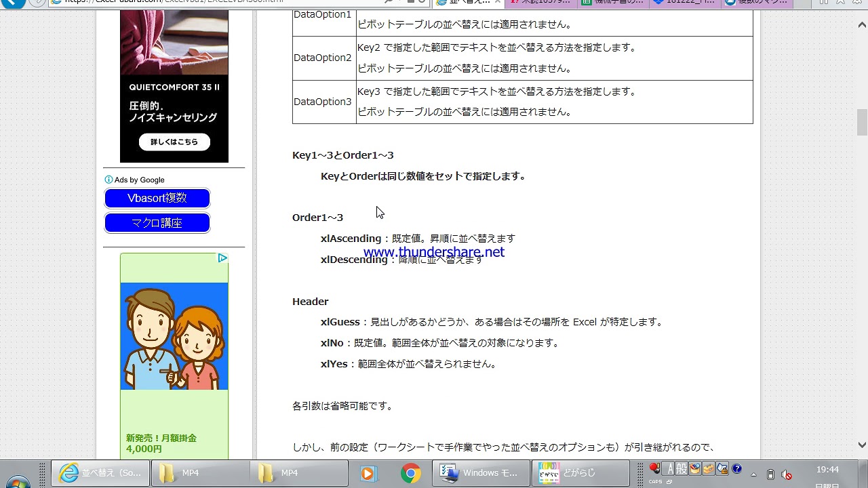Click the AdChoices icon on the insurance ad
This screenshot has height=488, width=868.
(x=222, y=258)
